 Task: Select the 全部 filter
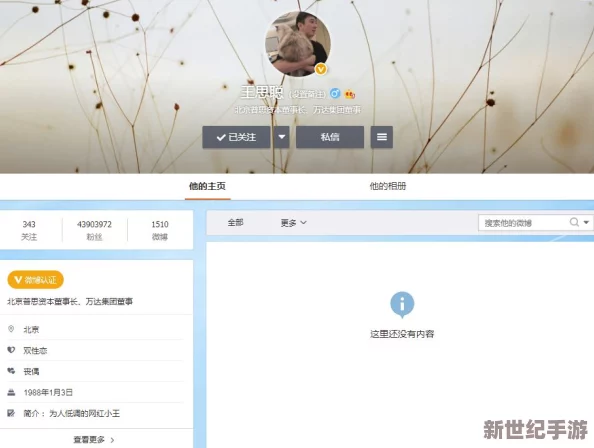tap(235, 223)
